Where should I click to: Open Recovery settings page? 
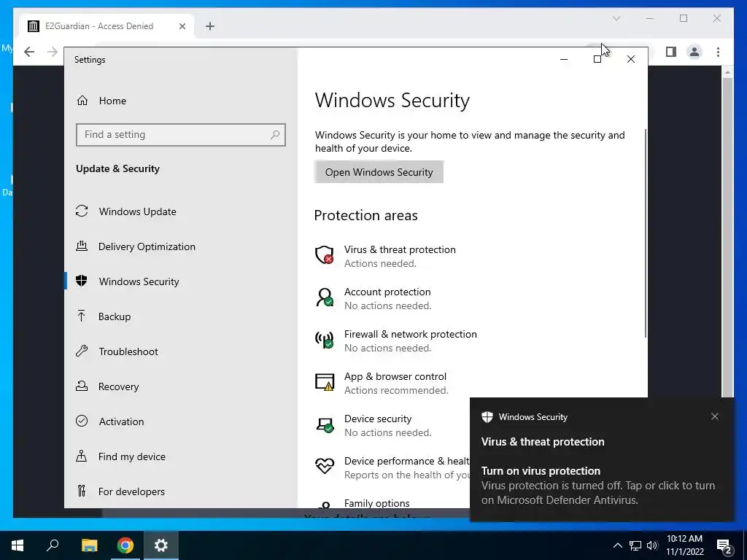119,386
